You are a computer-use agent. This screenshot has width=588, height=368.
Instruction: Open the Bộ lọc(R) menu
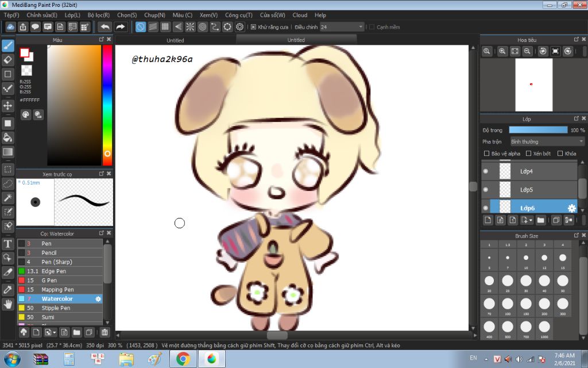99,15
